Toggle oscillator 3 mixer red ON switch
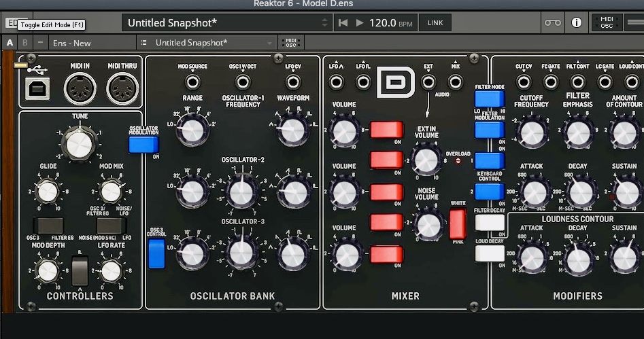 pos(386,254)
